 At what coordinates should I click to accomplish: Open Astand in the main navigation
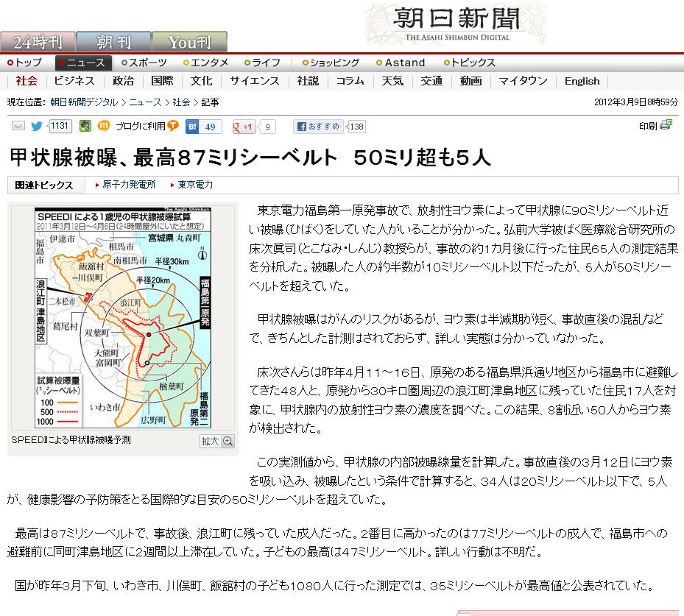click(401, 63)
